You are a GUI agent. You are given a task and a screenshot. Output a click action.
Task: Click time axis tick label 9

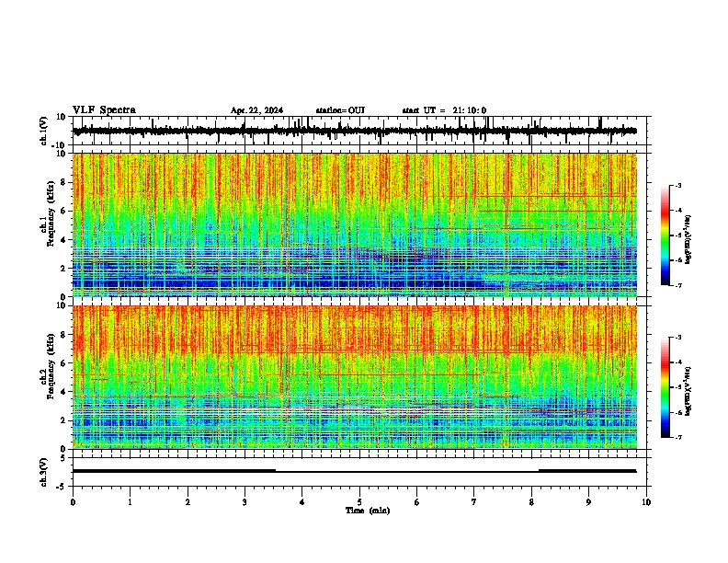pyautogui.click(x=588, y=502)
